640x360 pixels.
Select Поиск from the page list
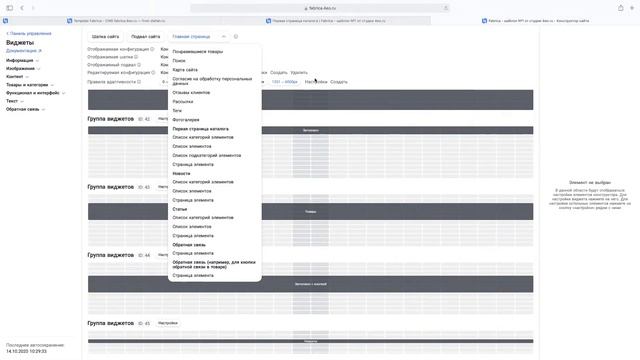coord(179,60)
